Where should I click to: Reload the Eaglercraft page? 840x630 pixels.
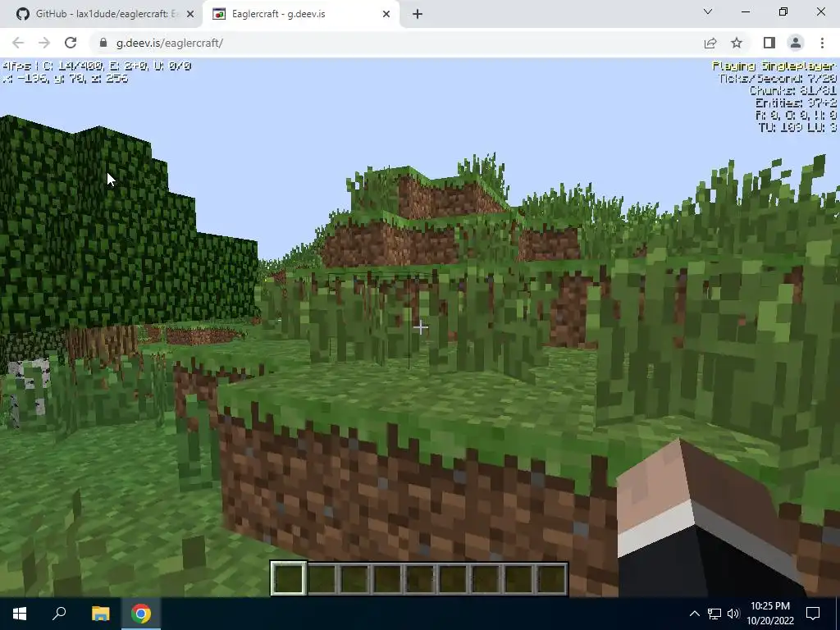tap(71, 43)
